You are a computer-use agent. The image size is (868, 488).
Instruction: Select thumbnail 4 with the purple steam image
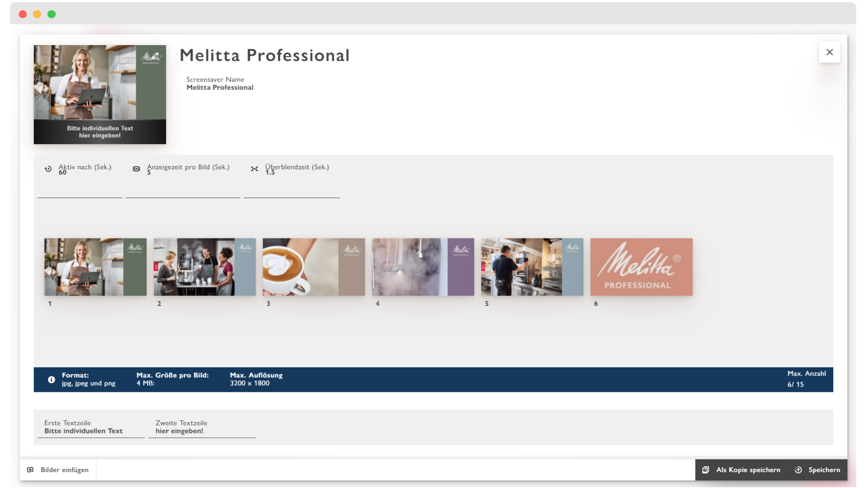pyautogui.click(x=423, y=267)
